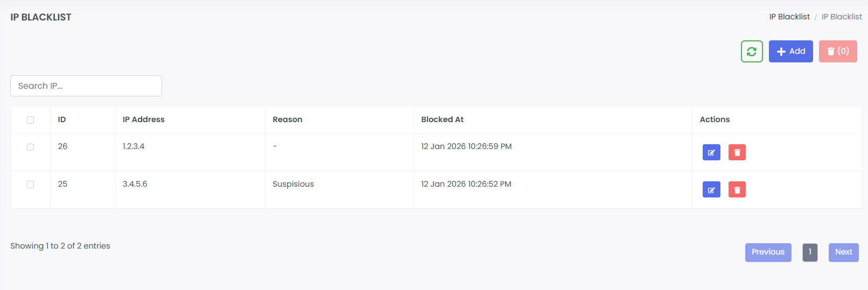Edit the 1.2.3.4 blacklist entry
The image size is (868, 290).
[711, 152]
